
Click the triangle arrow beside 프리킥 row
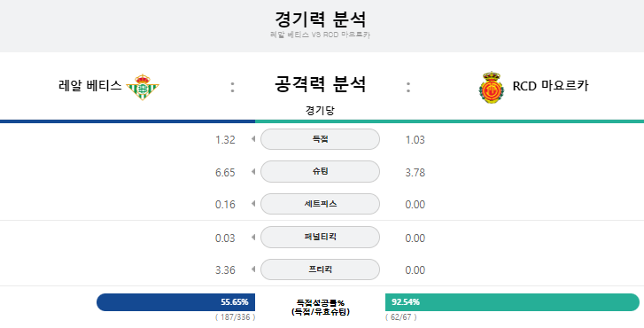[253, 269]
